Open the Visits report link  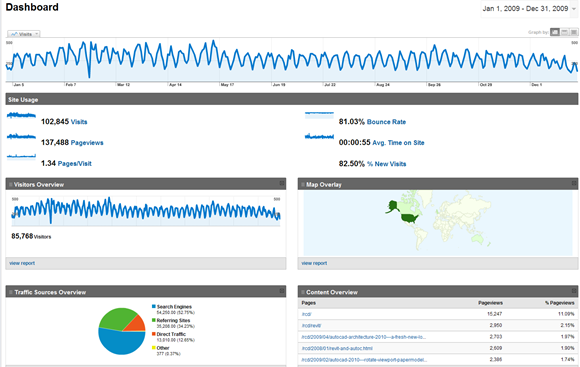point(79,122)
